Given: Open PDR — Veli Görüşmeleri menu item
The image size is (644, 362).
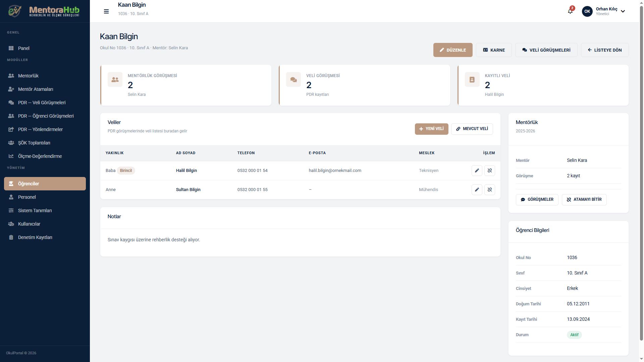Looking at the screenshot, I should coord(45,103).
